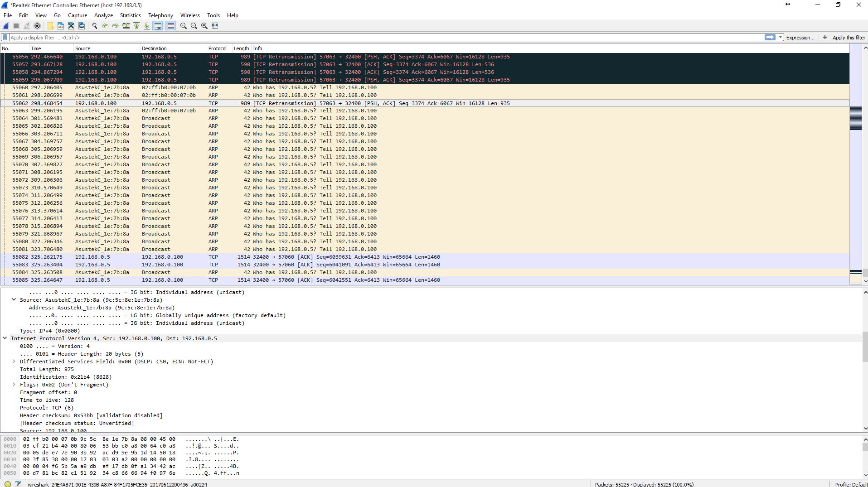The width and height of the screenshot is (868, 487).
Task: Stop the running capture
Action: [16, 26]
